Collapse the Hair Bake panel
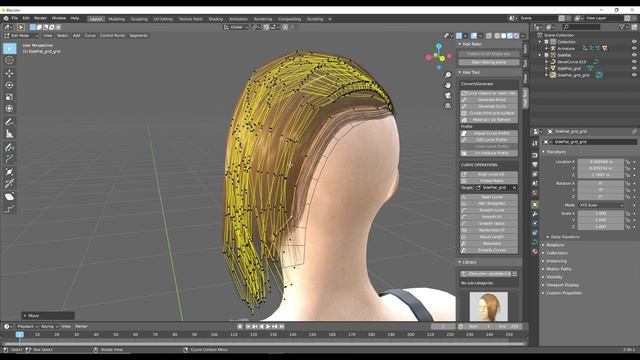Screen dimensions: 640x360 point(460,44)
